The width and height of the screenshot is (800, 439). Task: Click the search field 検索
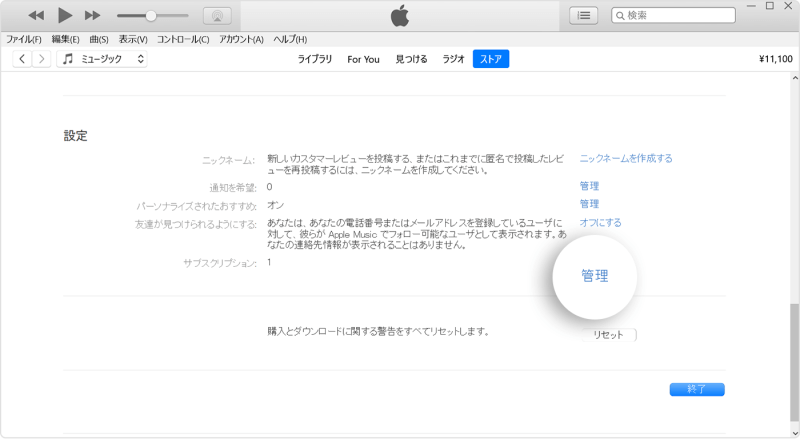pyautogui.click(x=673, y=16)
